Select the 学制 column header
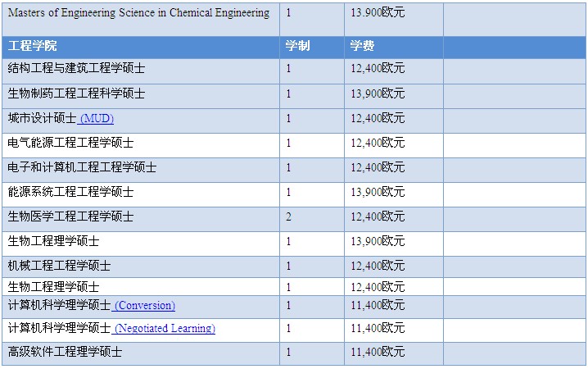The image size is (588, 369). point(297,46)
